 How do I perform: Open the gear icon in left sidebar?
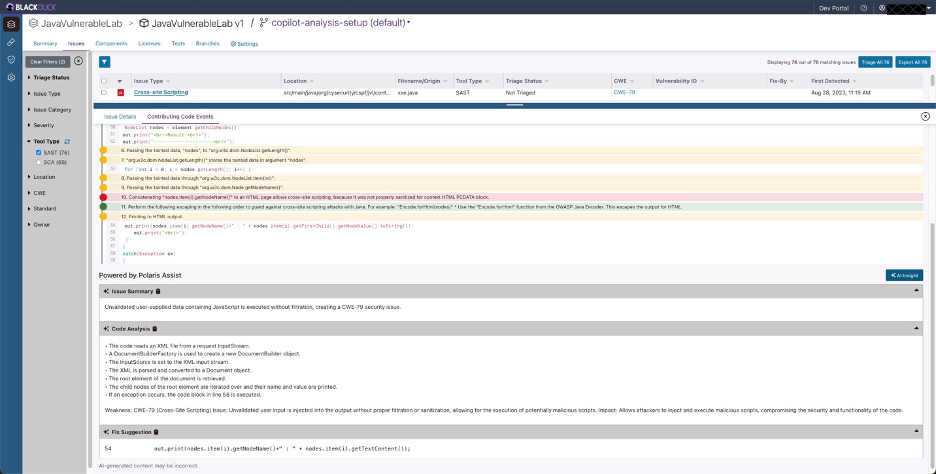[x=11, y=77]
